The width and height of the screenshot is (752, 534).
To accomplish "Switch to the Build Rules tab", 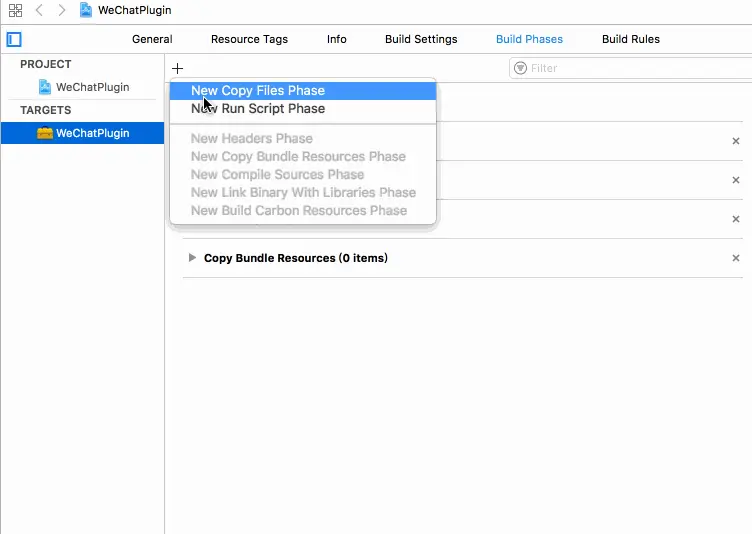I will click(631, 39).
